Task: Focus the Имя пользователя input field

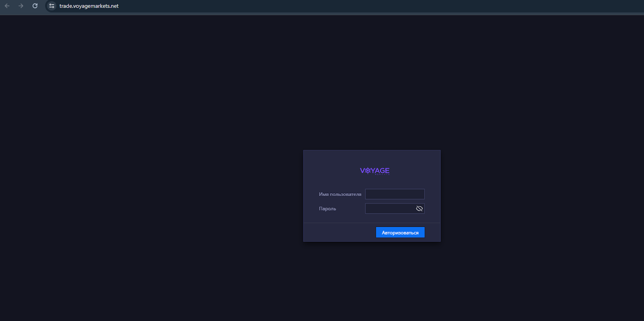Action: click(395, 194)
